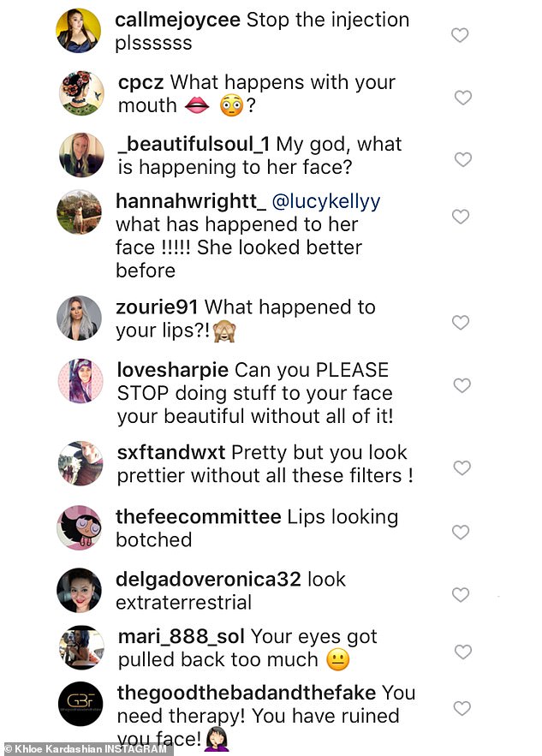Like the _beautifulsoul_1 comment

(462, 159)
